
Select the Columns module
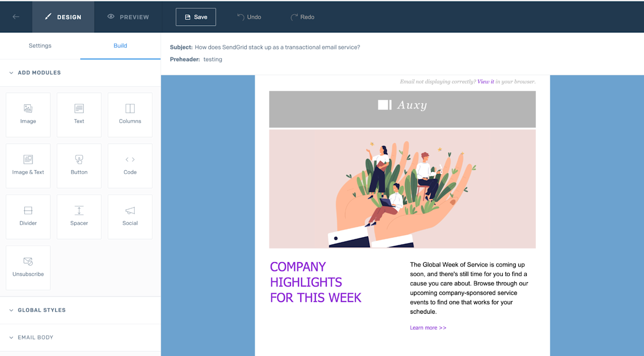click(x=130, y=115)
